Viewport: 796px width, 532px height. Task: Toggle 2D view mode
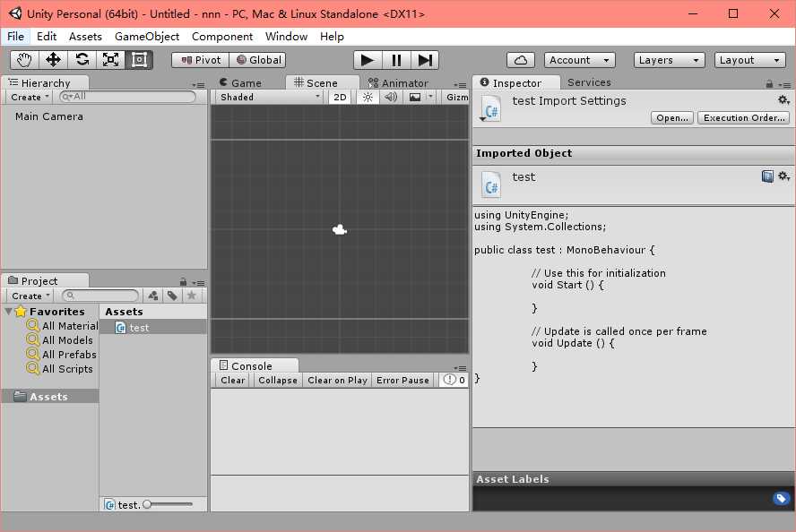(x=340, y=98)
